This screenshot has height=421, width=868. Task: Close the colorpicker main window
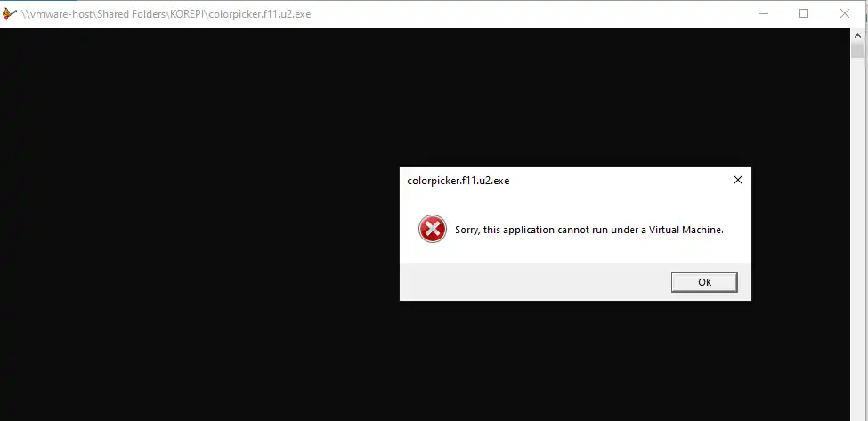pyautogui.click(x=845, y=13)
